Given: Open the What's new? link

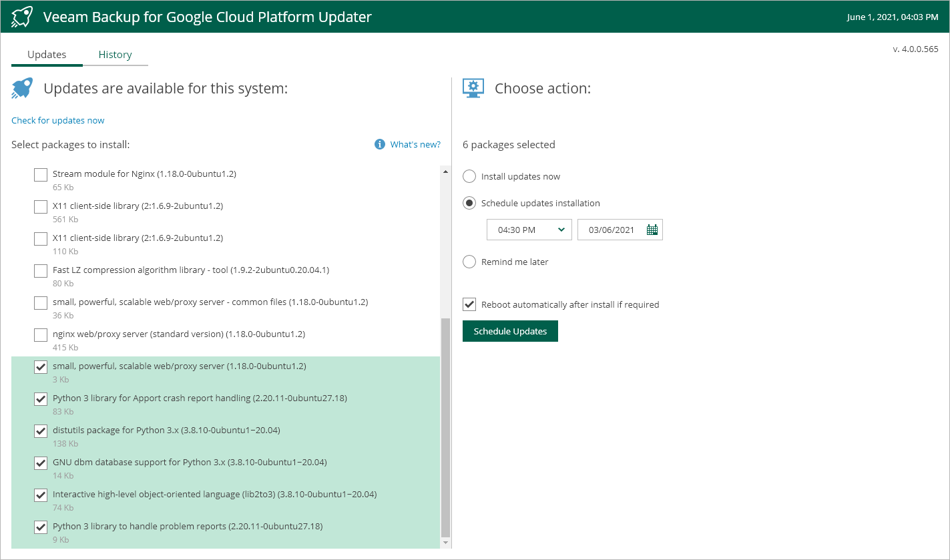Looking at the screenshot, I should (415, 144).
